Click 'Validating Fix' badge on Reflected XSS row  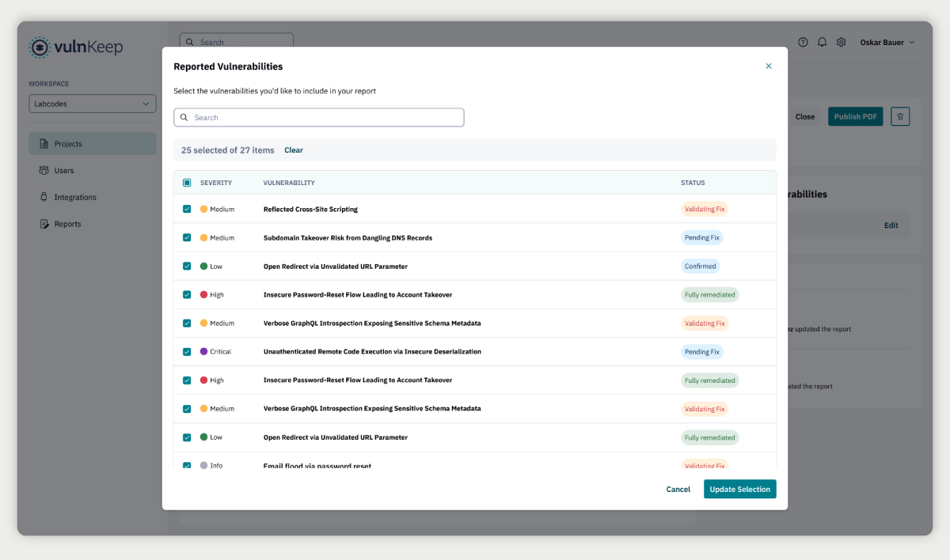click(x=705, y=210)
